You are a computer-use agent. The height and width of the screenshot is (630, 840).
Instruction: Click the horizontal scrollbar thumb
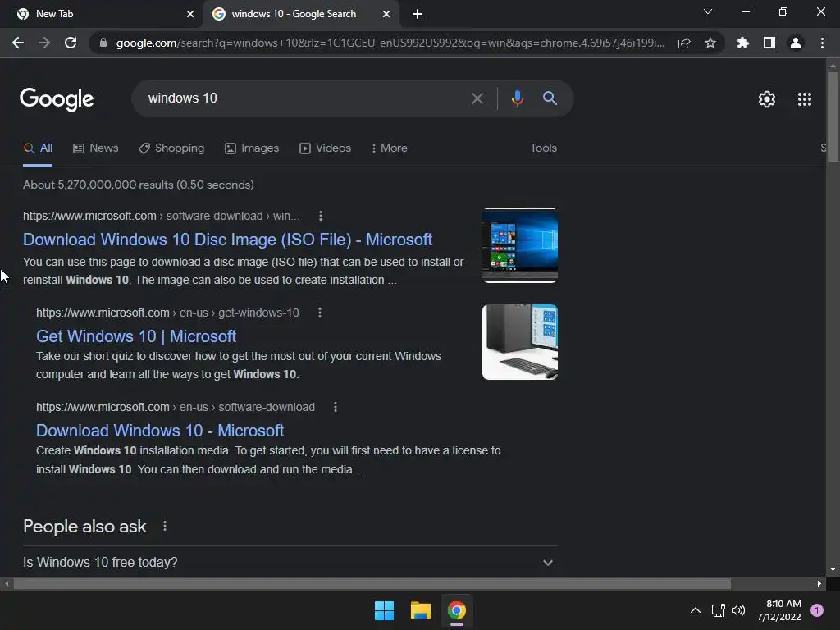(372, 583)
